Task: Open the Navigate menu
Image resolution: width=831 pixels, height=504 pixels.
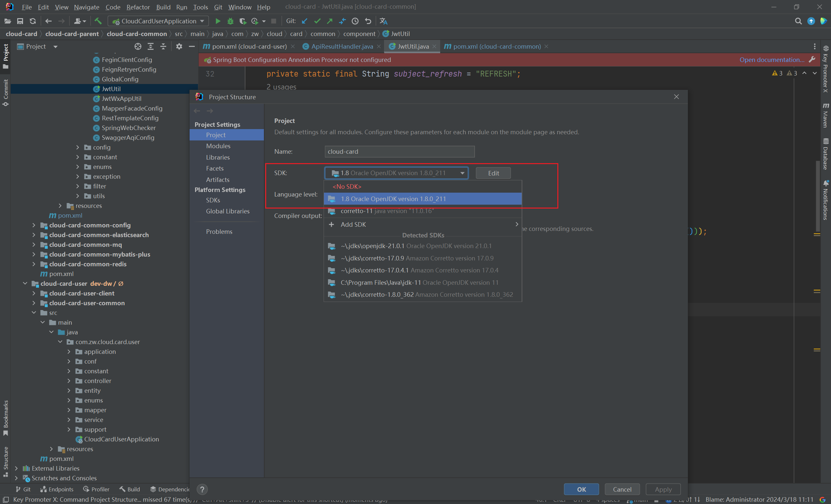Action: point(87,7)
